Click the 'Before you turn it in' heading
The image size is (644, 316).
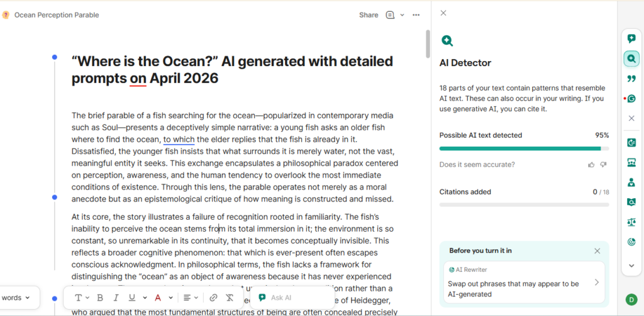[480, 251]
